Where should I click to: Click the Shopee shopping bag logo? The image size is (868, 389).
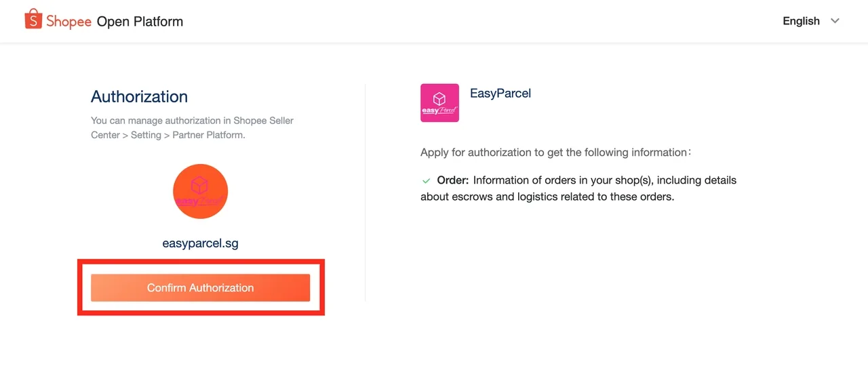pyautogui.click(x=33, y=20)
